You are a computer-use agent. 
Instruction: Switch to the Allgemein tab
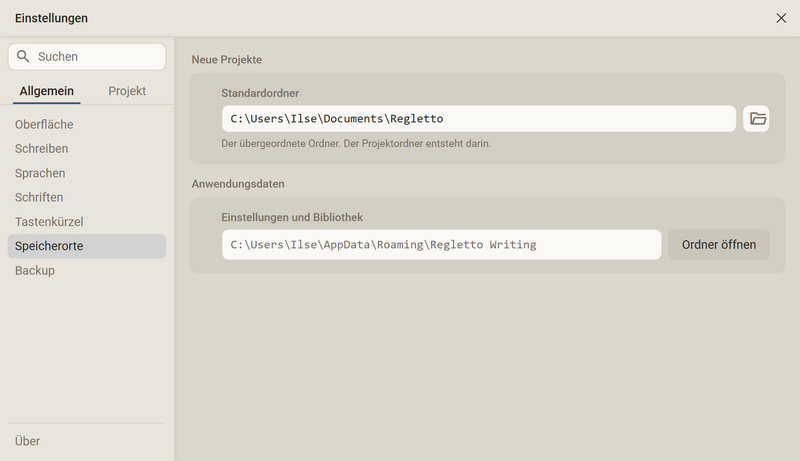46,91
